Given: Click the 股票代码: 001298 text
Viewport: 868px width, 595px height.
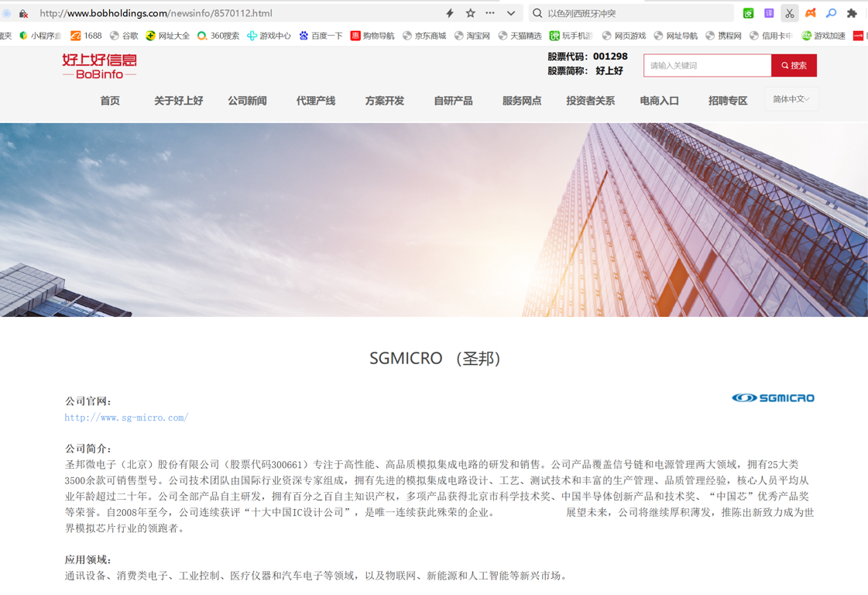Looking at the screenshot, I should [x=588, y=57].
